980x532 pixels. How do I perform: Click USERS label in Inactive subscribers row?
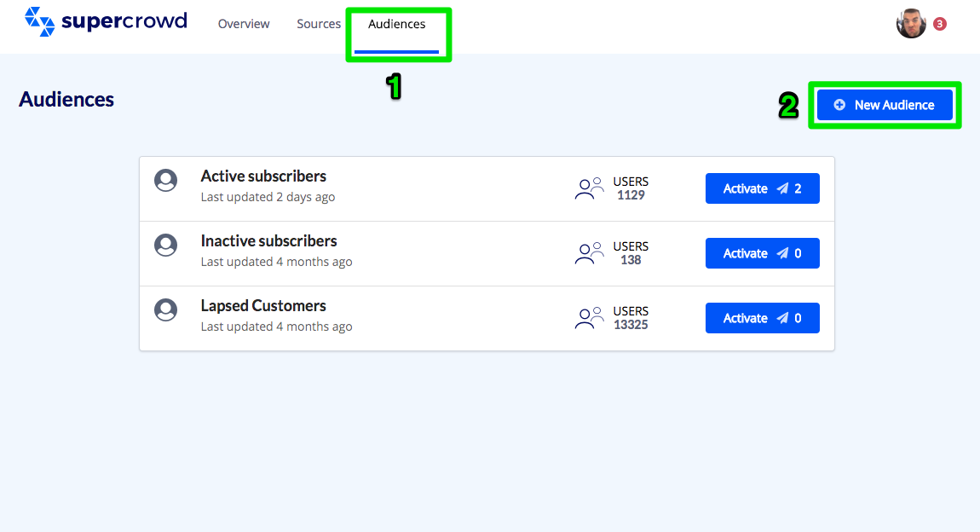click(x=631, y=246)
